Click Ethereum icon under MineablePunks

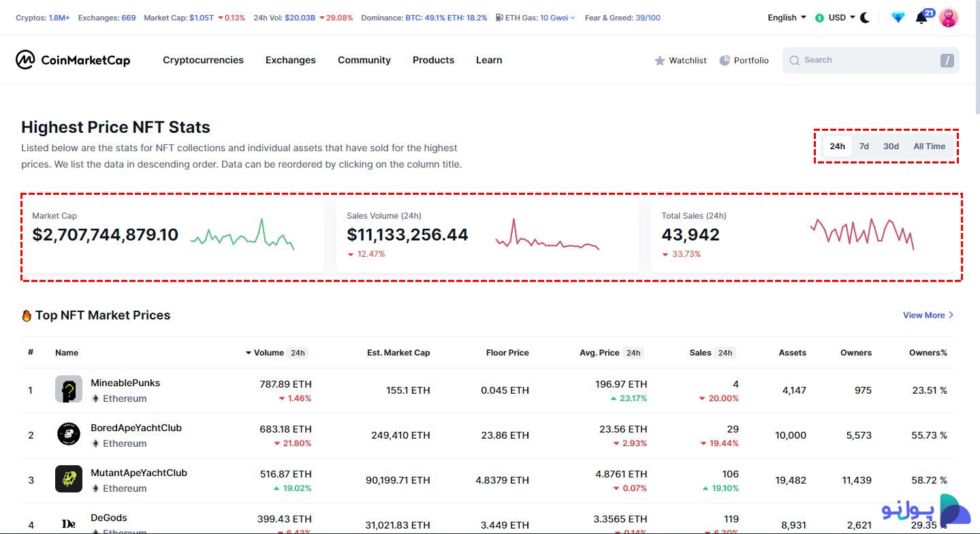95,398
